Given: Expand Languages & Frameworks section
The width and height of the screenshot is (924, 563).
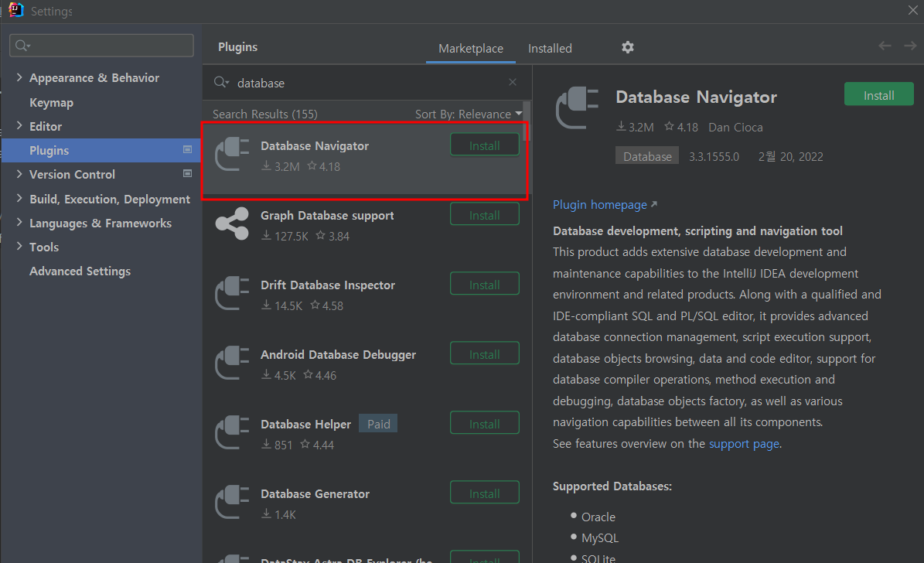Looking at the screenshot, I should [19, 222].
